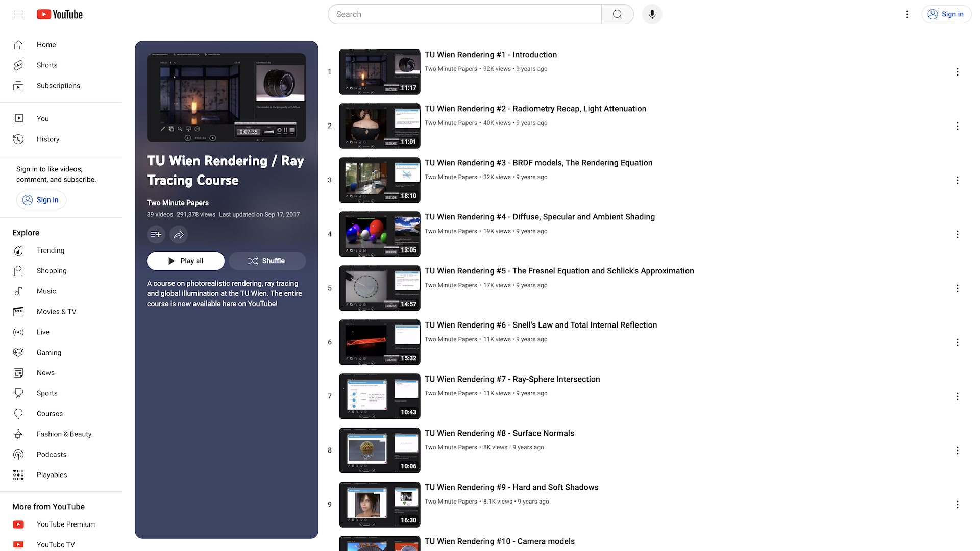Image resolution: width=980 pixels, height=551 pixels.
Task: Open thumbnail of #4 Diffuse, Specular shading
Action: [380, 234]
